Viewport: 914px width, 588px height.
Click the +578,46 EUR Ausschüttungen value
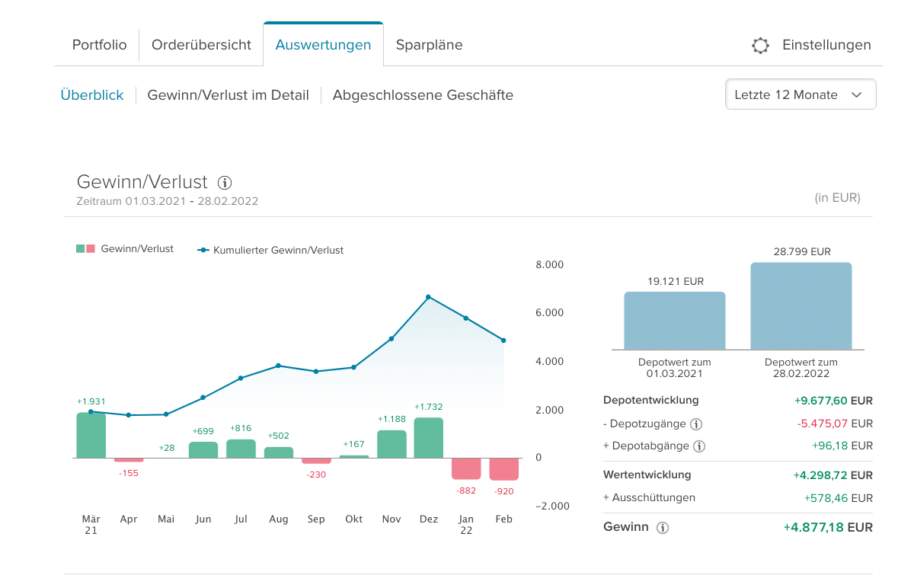coord(839,498)
